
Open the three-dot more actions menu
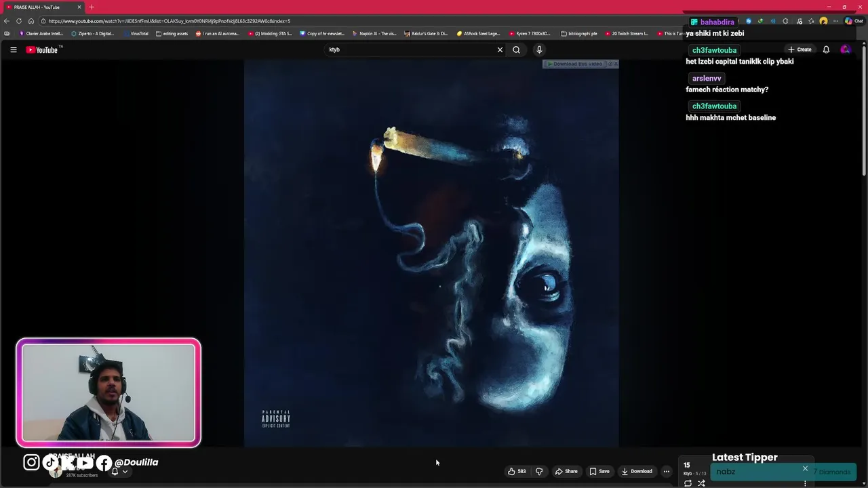(x=667, y=471)
